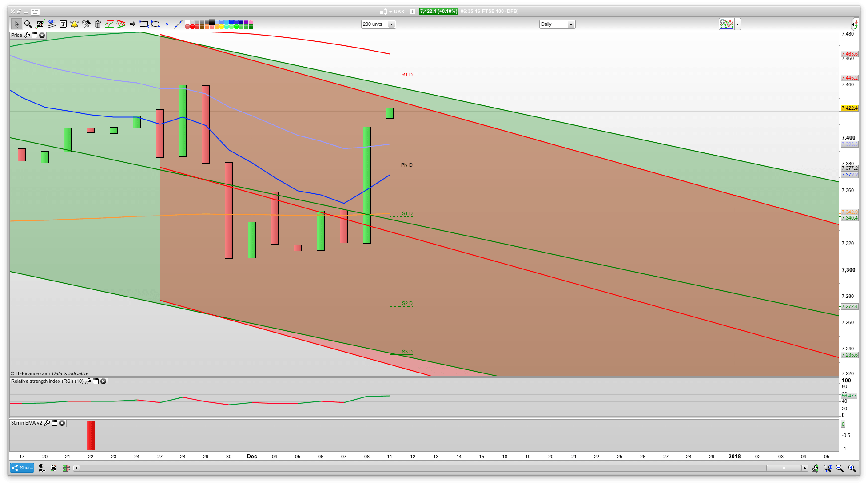Expand the chart template dropdown arrow

click(x=737, y=24)
